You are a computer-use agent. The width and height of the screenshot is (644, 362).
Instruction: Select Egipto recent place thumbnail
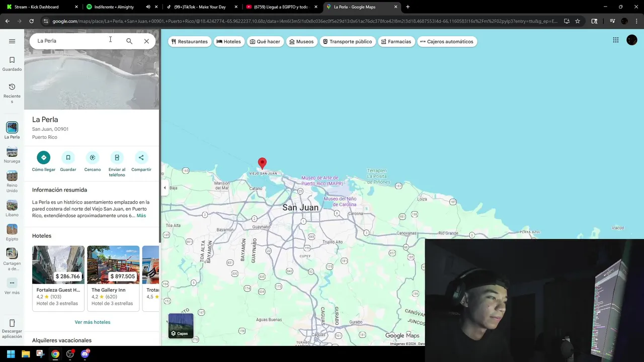pyautogui.click(x=12, y=232)
